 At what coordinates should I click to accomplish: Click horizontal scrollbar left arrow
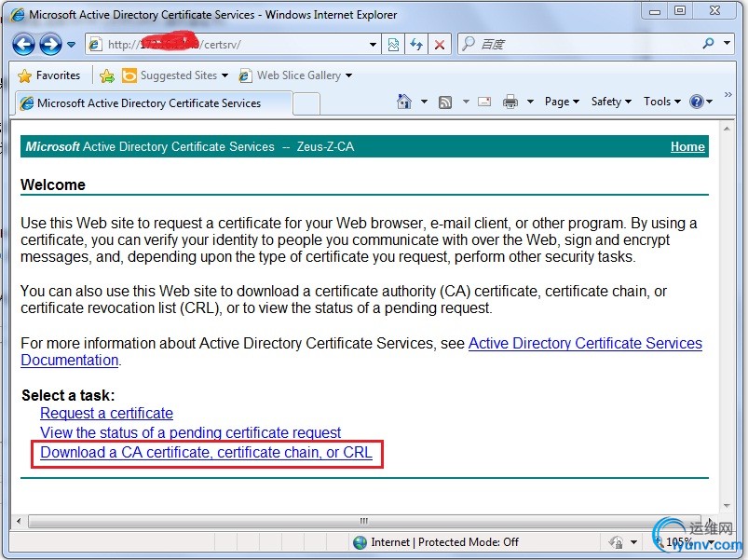(18, 521)
